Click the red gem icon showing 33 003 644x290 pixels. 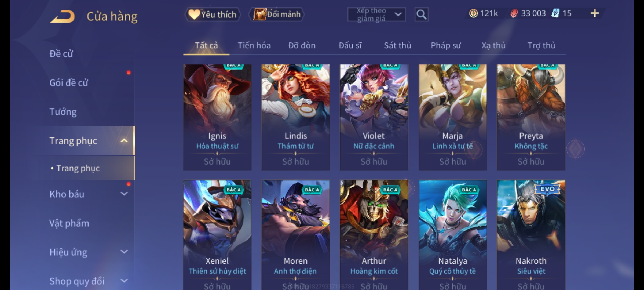point(514,13)
